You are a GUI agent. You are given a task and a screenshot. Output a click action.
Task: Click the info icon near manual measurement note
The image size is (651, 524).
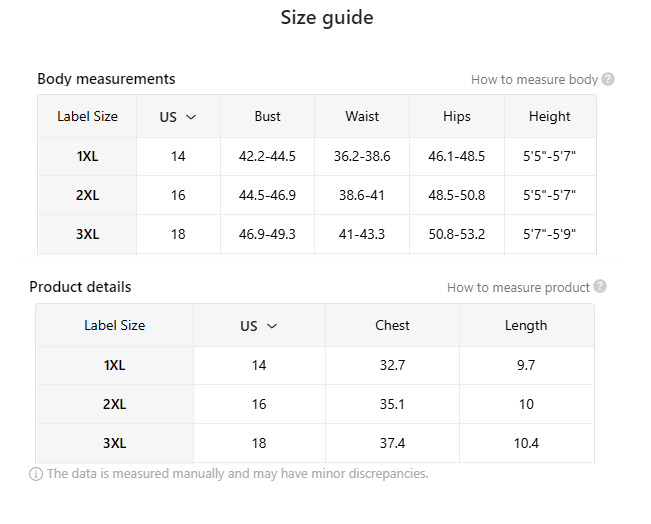[x=36, y=474]
